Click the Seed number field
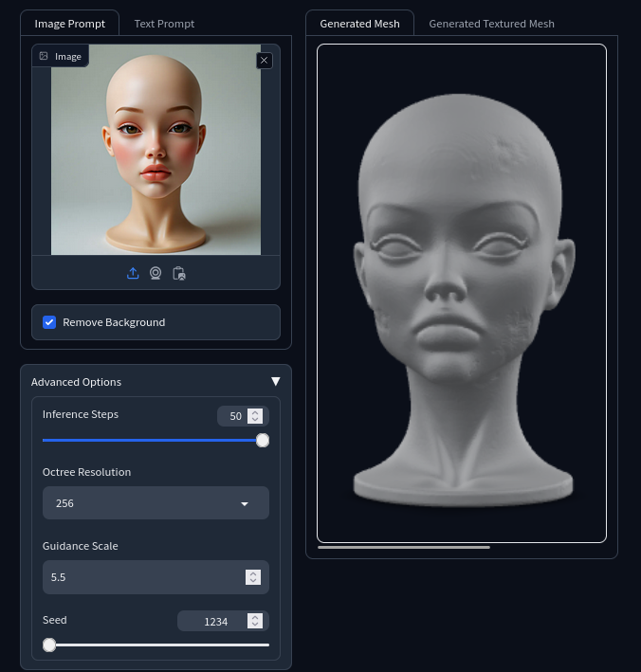The image size is (641, 672). (x=223, y=621)
